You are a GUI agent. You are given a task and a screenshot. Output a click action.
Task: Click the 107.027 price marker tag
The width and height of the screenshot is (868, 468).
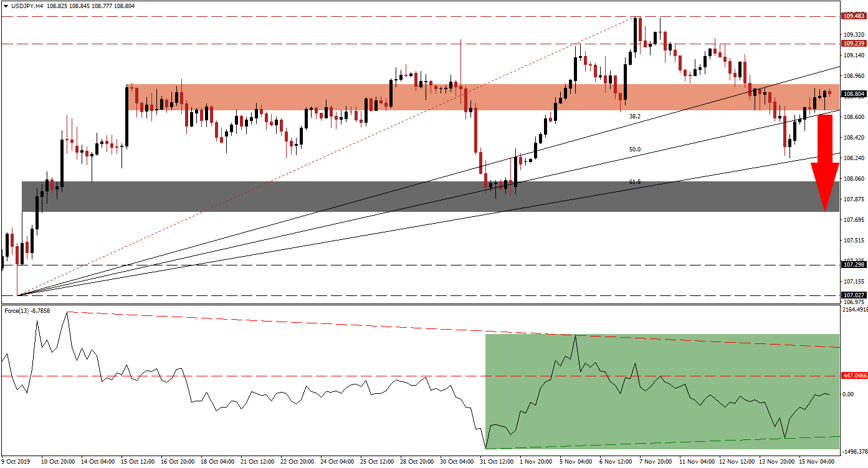tap(854, 294)
